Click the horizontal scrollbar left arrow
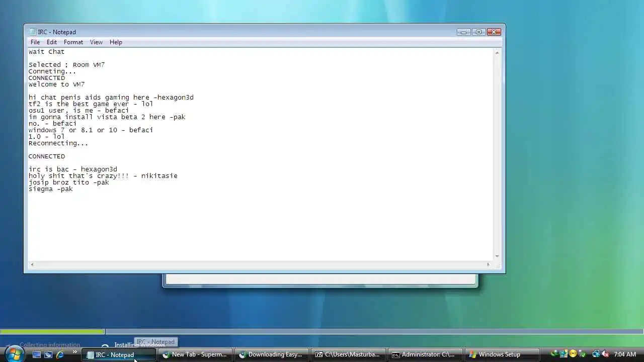The image size is (644, 362). [x=32, y=264]
